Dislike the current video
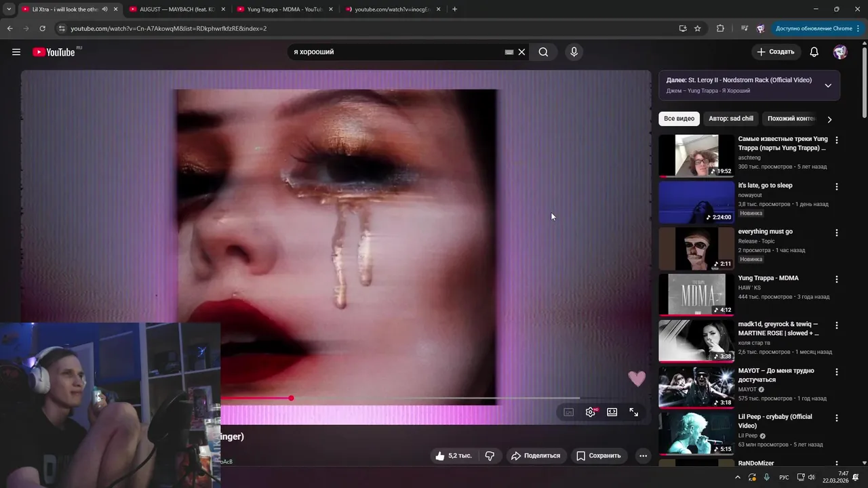868x488 pixels. 490,455
